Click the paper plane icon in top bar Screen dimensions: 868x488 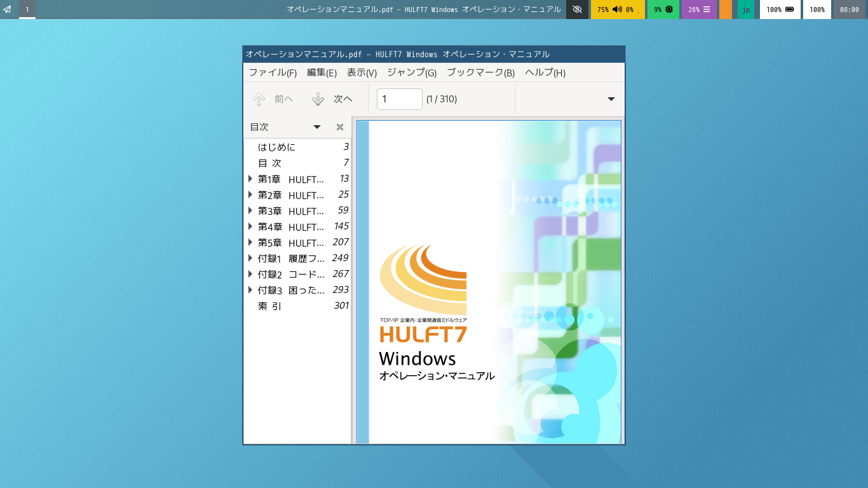(x=8, y=10)
